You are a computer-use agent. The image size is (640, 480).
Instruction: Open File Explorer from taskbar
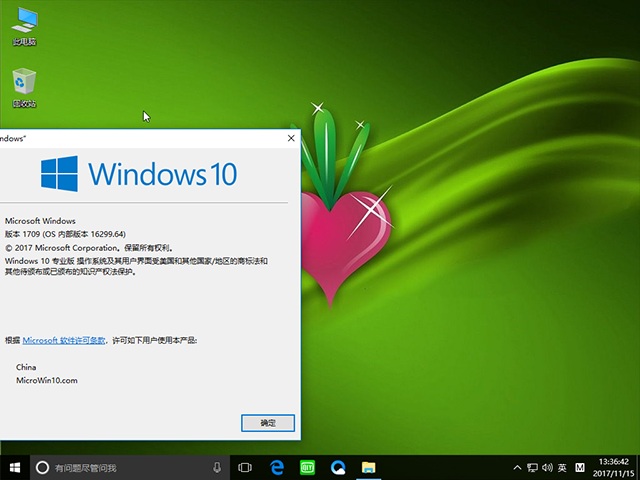[369, 467]
